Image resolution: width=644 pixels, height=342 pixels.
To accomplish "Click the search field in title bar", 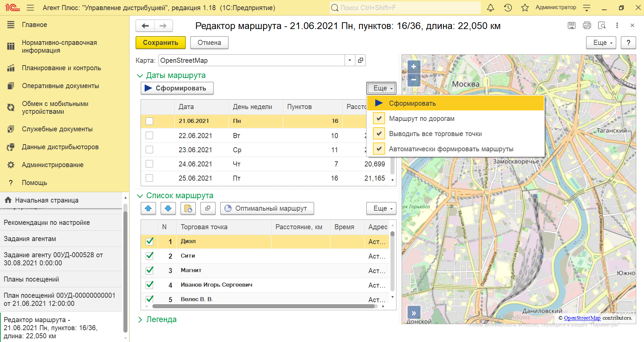I will click(x=405, y=8).
